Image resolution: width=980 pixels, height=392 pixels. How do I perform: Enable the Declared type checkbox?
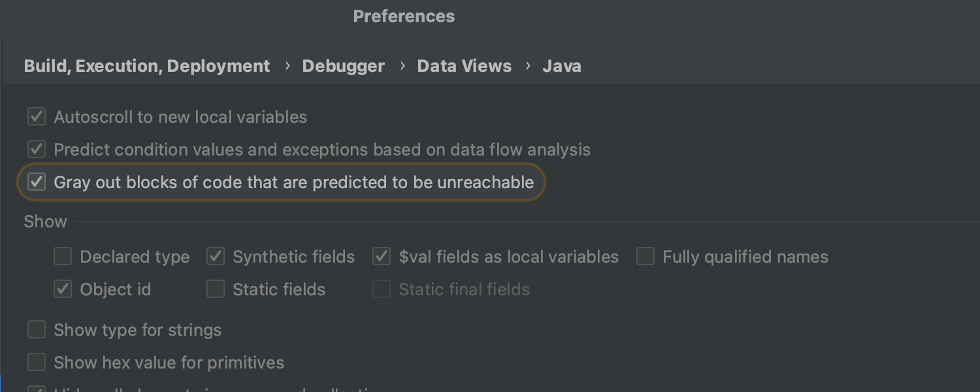(63, 257)
